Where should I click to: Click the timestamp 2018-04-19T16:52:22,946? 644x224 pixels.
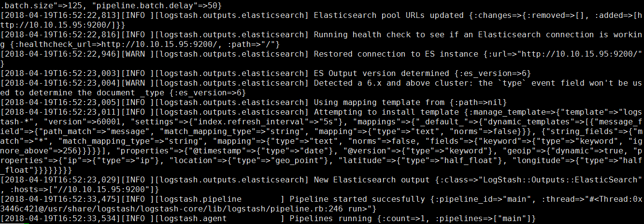60,54
